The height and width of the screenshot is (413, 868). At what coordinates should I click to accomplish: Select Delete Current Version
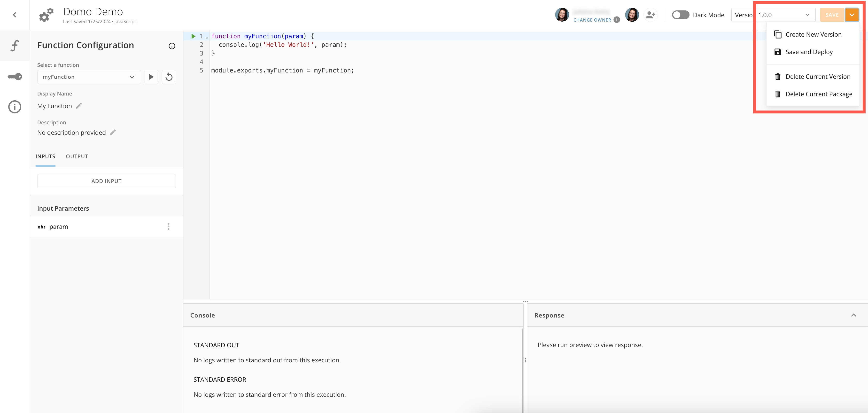coord(818,76)
